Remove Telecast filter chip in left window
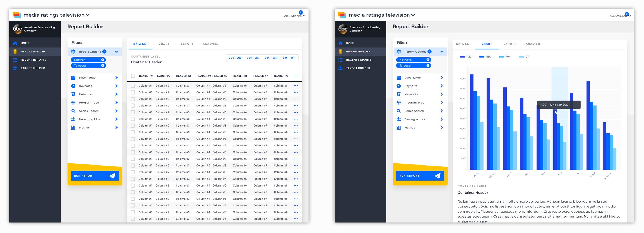 tap(103, 66)
